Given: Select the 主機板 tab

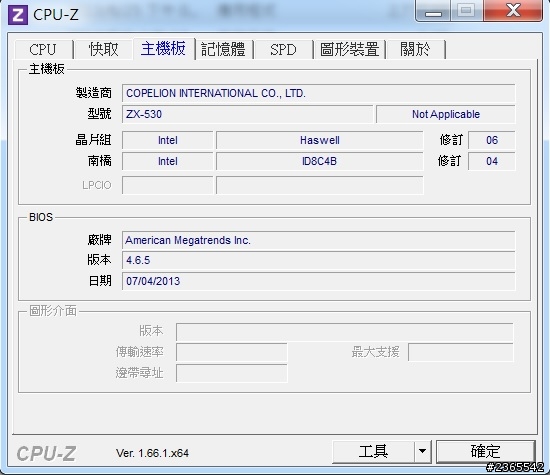Looking at the screenshot, I should (x=163, y=48).
